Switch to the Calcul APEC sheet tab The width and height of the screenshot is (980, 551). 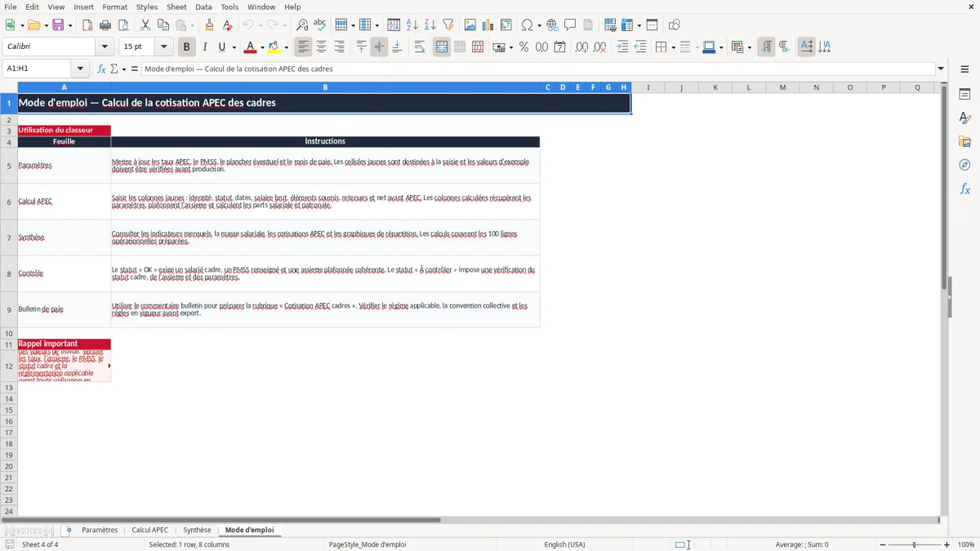coord(150,531)
